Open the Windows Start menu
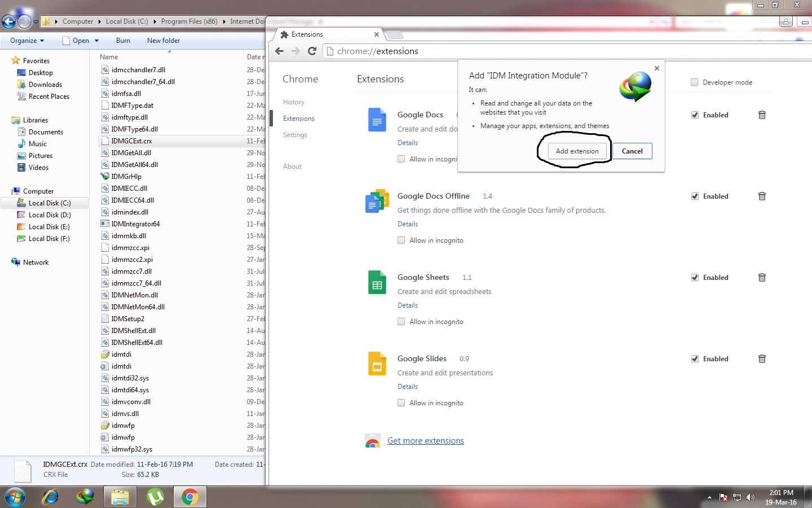This screenshot has width=812, height=508. (x=15, y=497)
